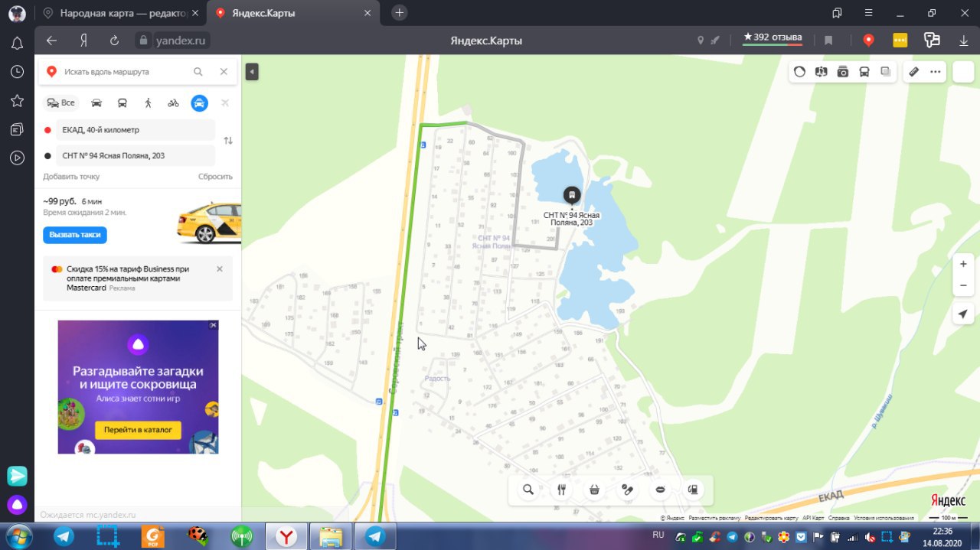Open the password manager key icon
980x550 pixels.
[x=932, y=41]
